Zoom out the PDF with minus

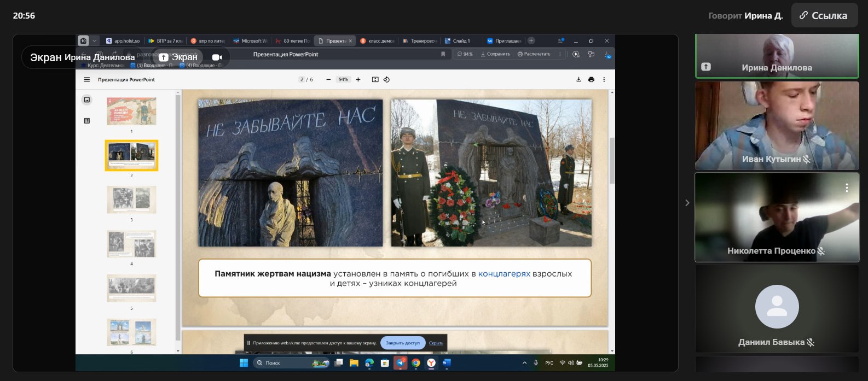coord(328,80)
